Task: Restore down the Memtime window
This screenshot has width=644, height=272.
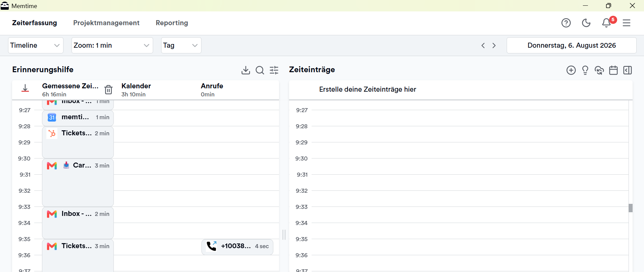Action: [608, 6]
